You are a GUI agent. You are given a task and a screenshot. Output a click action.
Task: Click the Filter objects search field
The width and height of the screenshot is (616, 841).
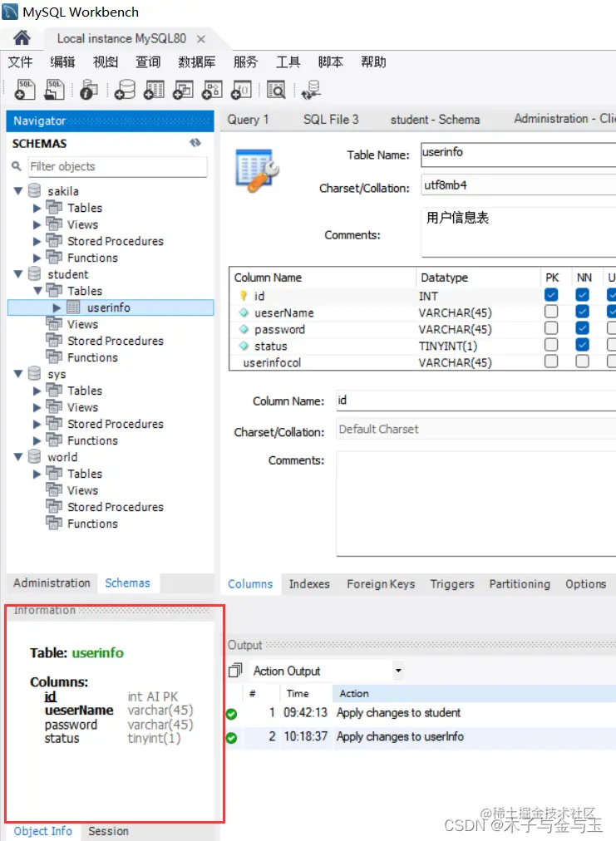tap(117, 166)
